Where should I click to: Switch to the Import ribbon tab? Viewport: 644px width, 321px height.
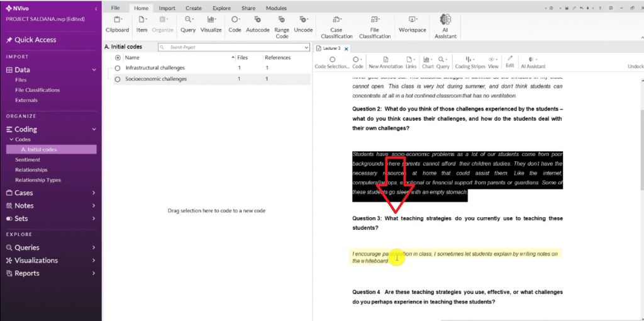167,8
